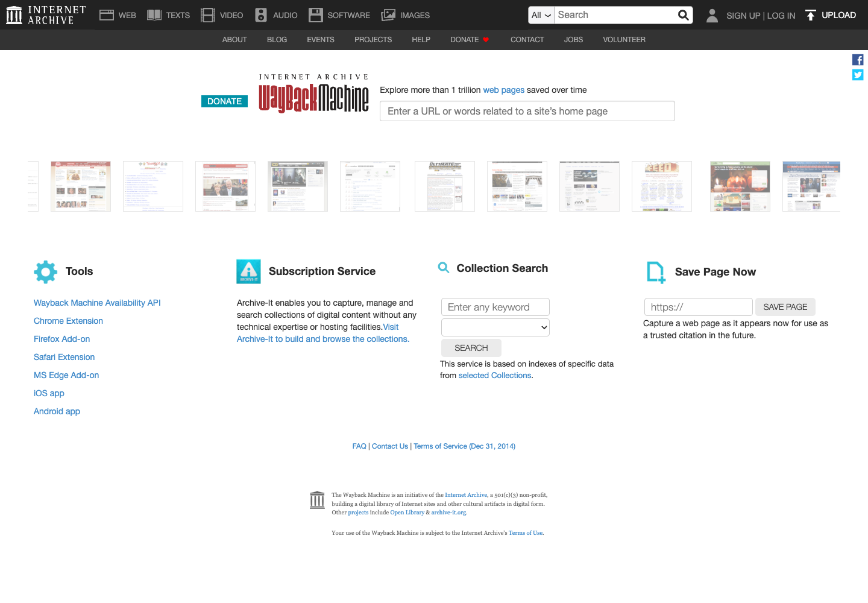The image size is (868, 603).
Task: Click the Sign Up link
Action: (743, 16)
